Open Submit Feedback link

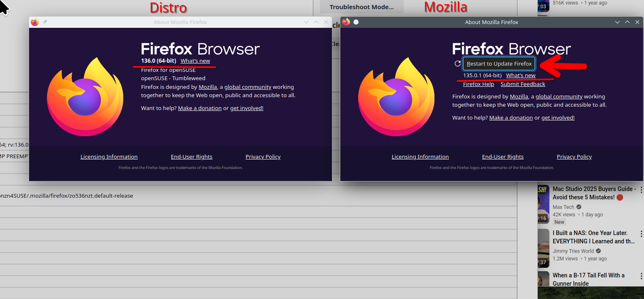tap(523, 84)
